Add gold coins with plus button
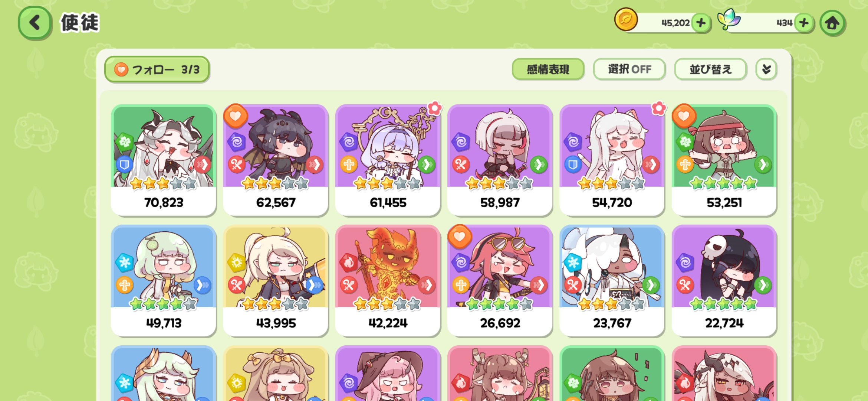Viewport: 868px width, 401px height. tap(701, 23)
